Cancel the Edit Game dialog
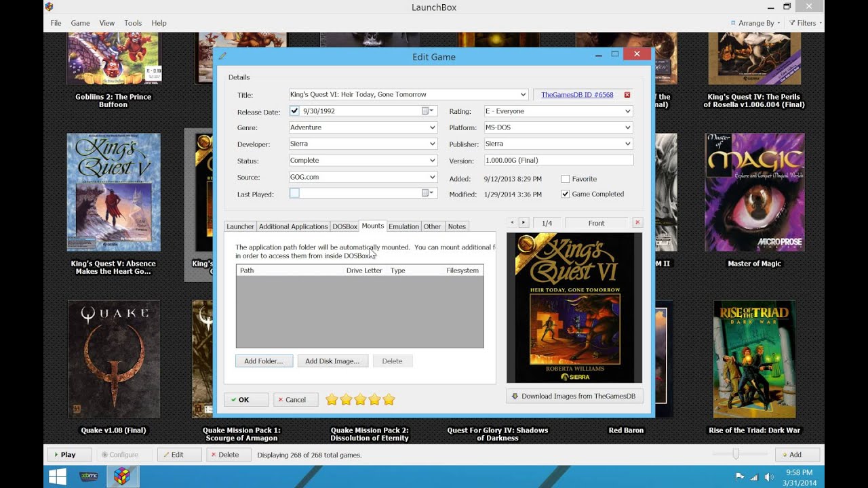 tap(296, 400)
